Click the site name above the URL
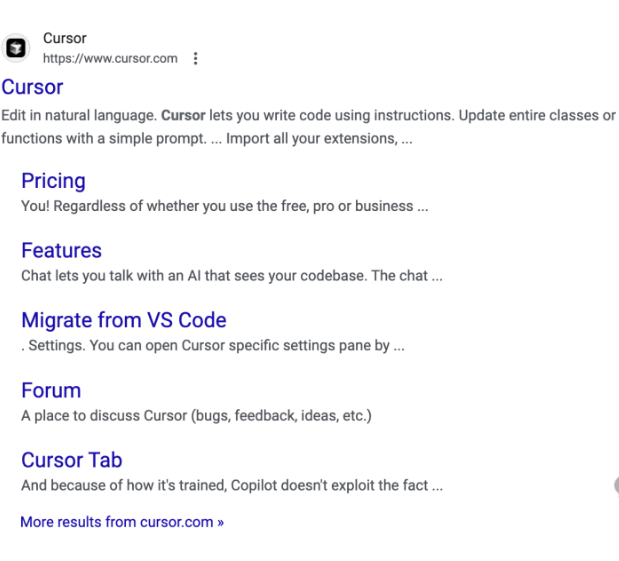The height and width of the screenshot is (561, 619). point(64,38)
